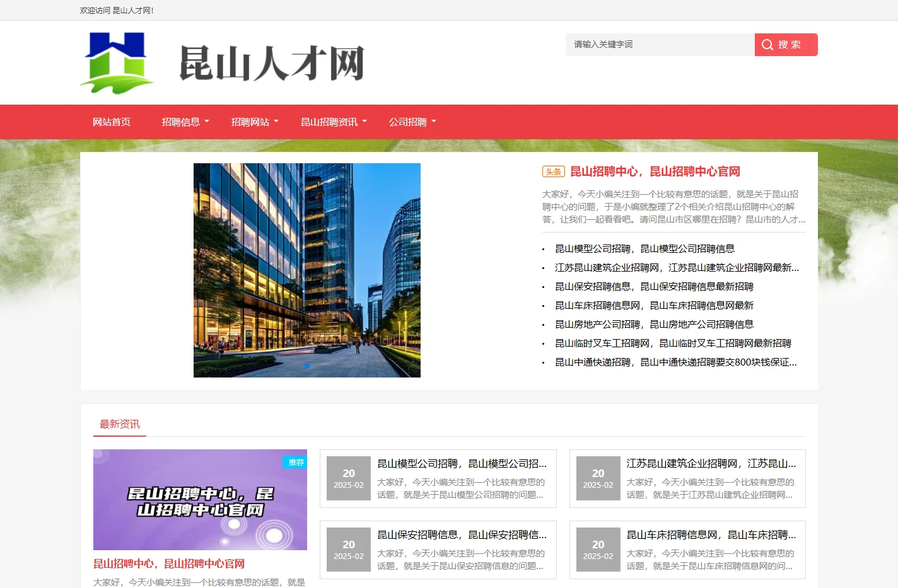Click the headline summary paragraph text
Image resolution: width=898 pixels, height=588 pixels.
pyautogui.click(x=673, y=207)
